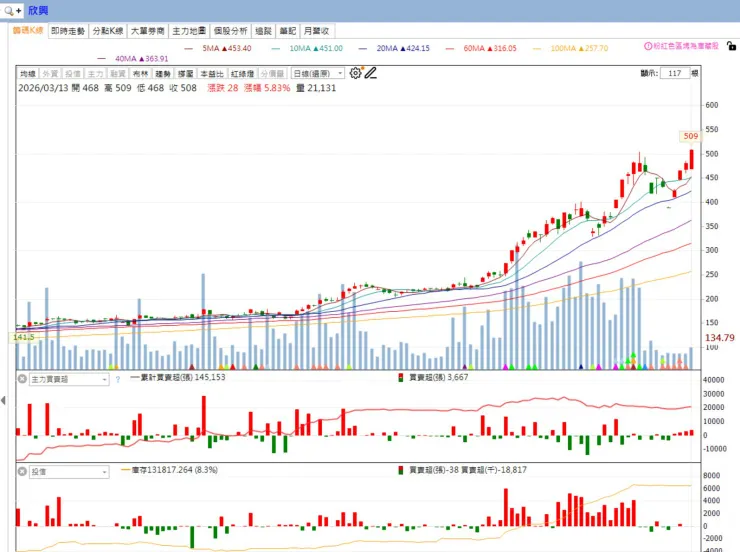
Task: Select the pencil drawing tool
Action: pyautogui.click(x=370, y=73)
